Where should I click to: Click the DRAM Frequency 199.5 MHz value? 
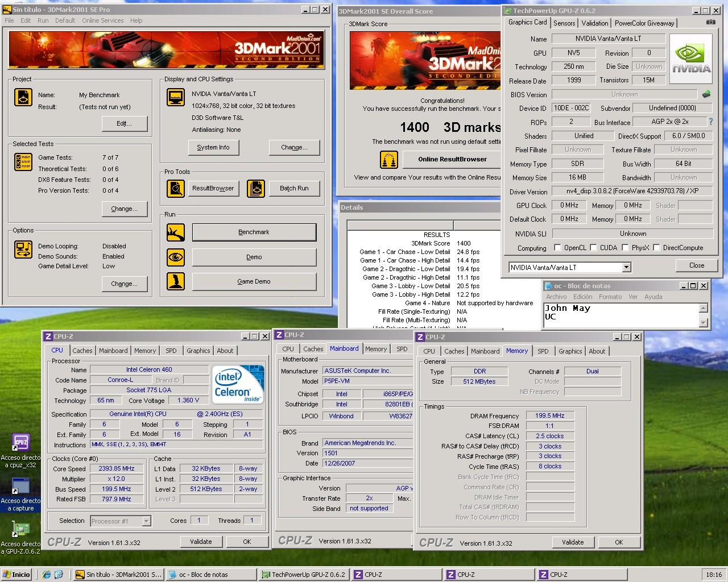coord(550,415)
